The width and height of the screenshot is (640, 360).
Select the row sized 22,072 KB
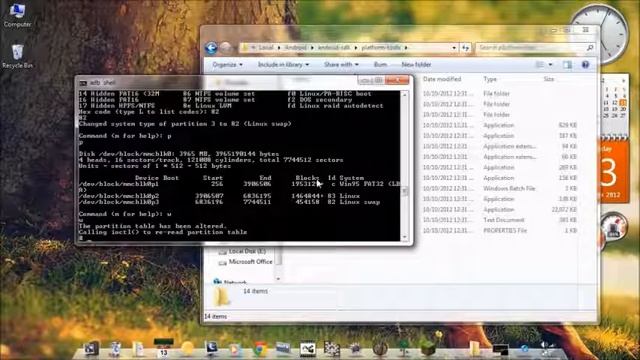coord(500,209)
